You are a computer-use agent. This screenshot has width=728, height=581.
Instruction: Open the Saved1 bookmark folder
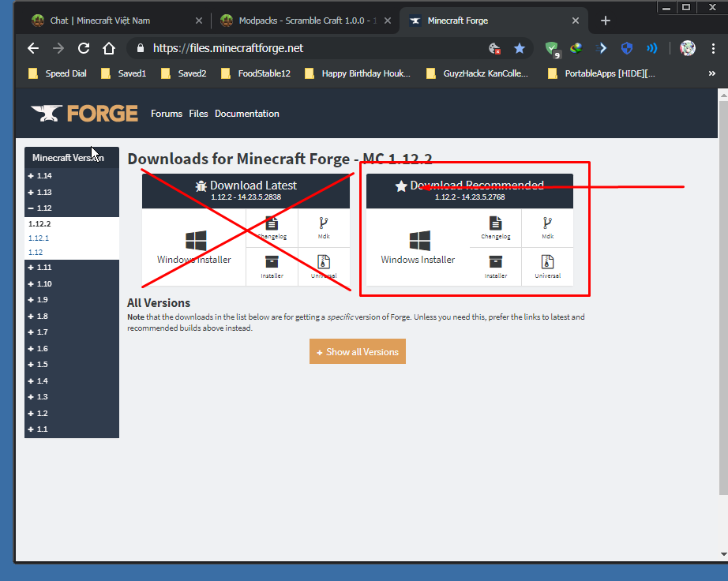[x=123, y=73]
